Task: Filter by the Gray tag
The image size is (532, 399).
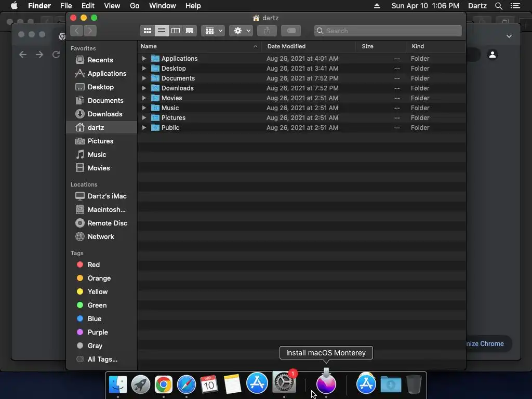Action: [x=101, y=345]
